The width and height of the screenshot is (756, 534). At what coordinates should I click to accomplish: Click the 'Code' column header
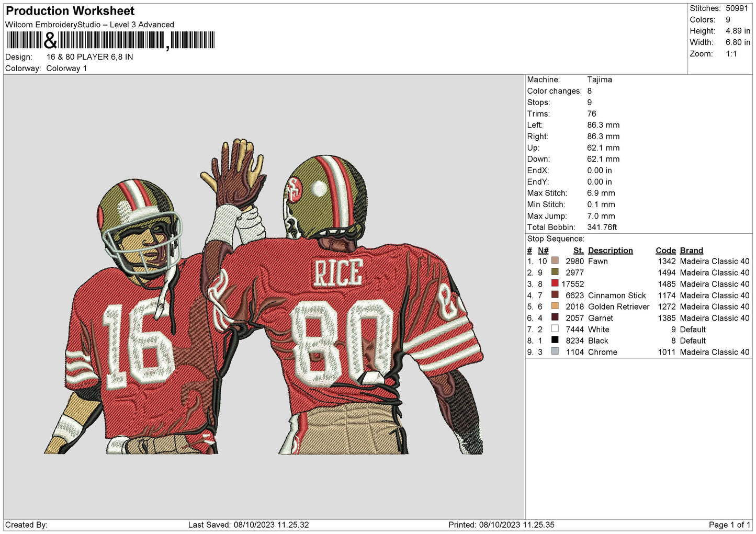[x=666, y=251]
